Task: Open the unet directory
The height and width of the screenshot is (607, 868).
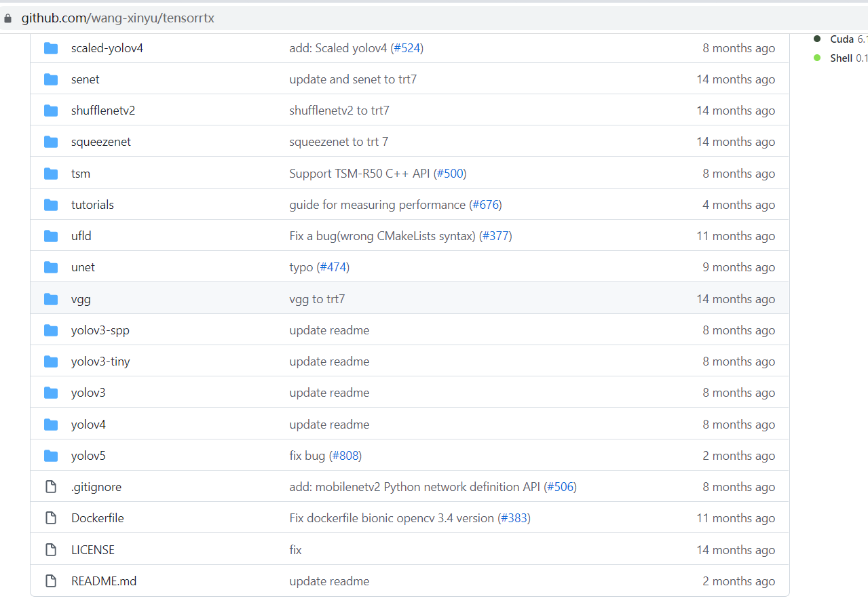Action: click(x=83, y=267)
